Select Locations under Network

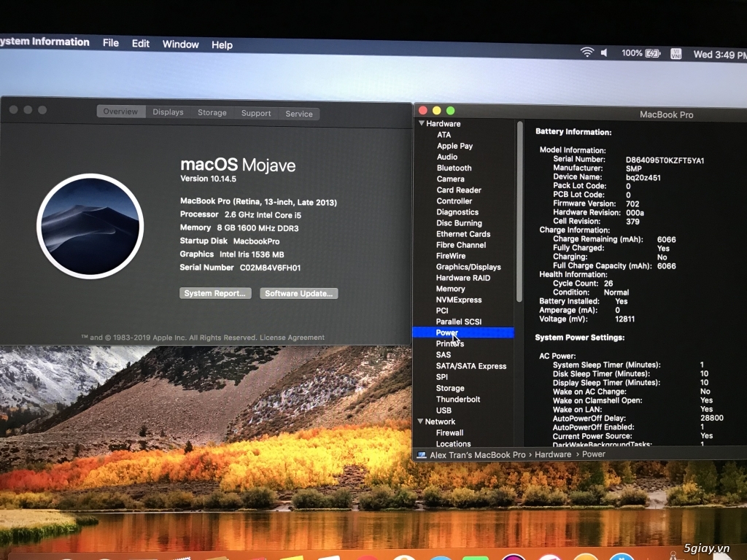453,444
